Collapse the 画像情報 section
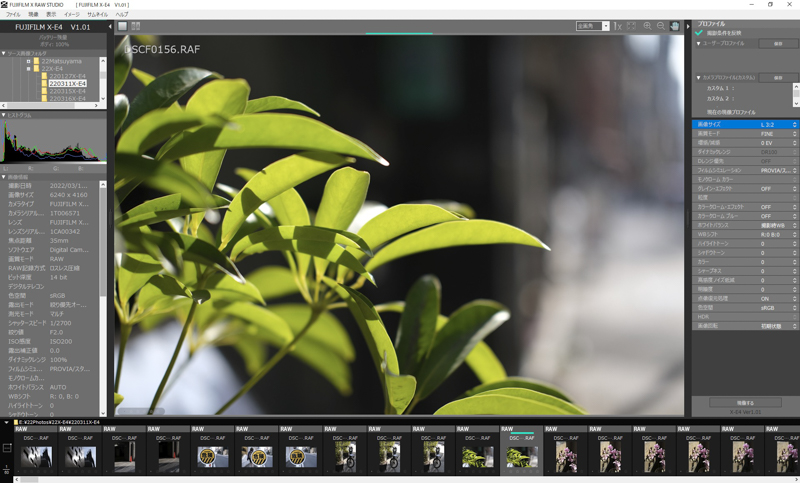800x483 pixels. (4, 177)
